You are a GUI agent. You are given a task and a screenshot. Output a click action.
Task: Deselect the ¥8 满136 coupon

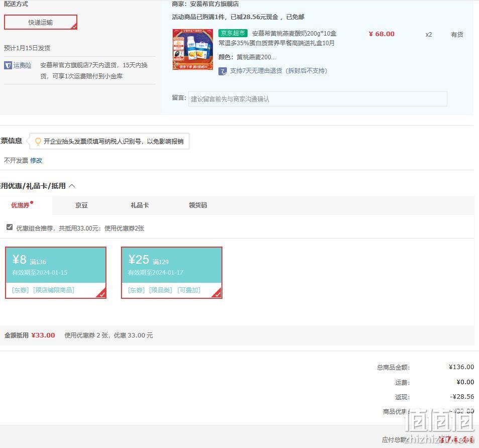[56, 273]
